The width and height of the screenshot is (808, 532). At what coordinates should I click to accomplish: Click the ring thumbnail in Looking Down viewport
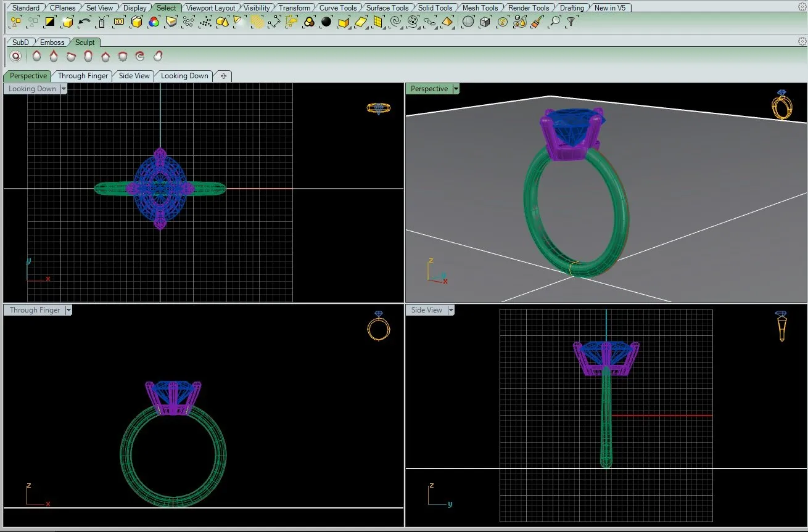(x=379, y=108)
